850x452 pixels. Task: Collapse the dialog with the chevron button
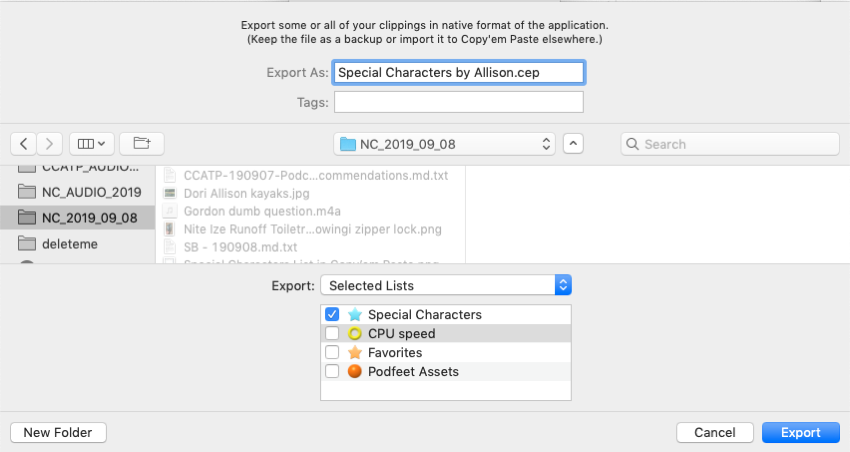point(573,144)
